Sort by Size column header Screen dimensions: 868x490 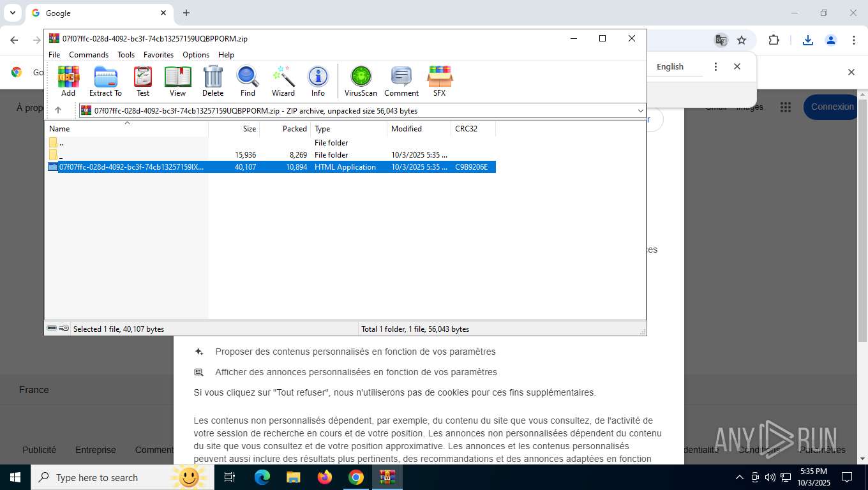234,129
